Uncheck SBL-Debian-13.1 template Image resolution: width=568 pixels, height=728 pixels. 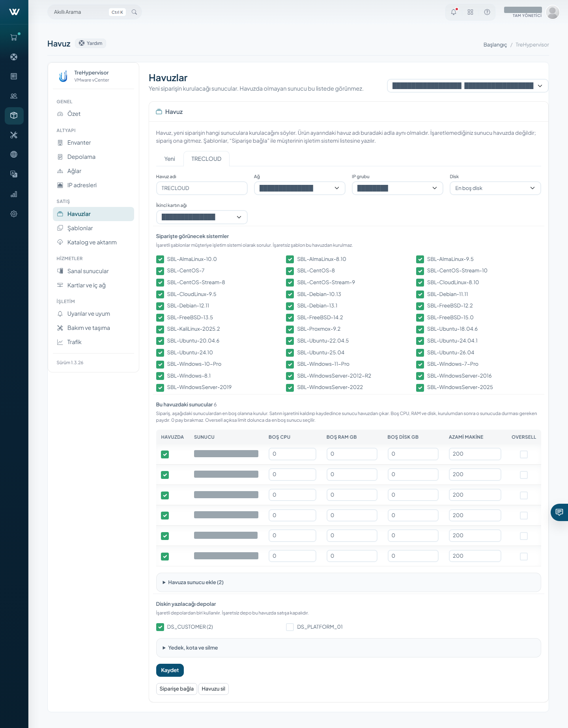[x=290, y=306]
